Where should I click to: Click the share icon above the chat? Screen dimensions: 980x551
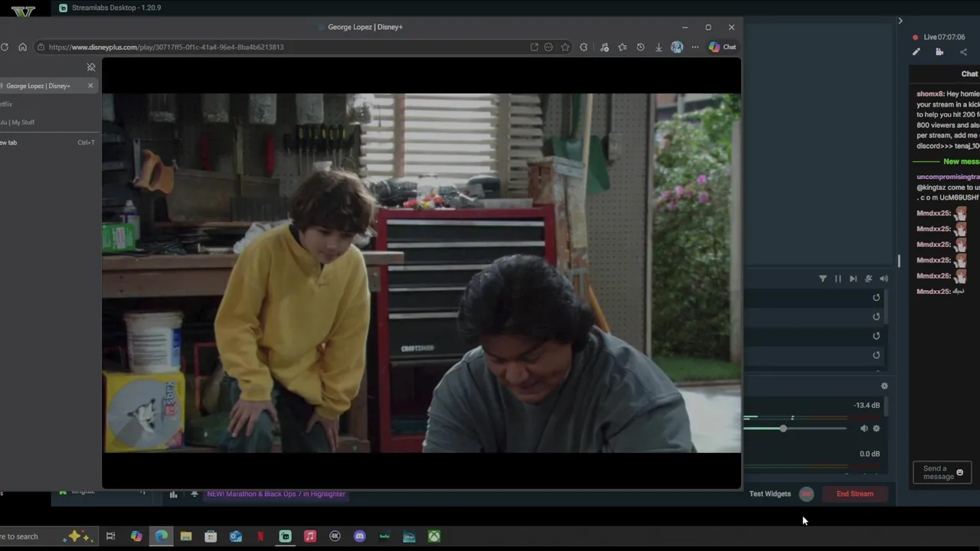coord(963,52)
